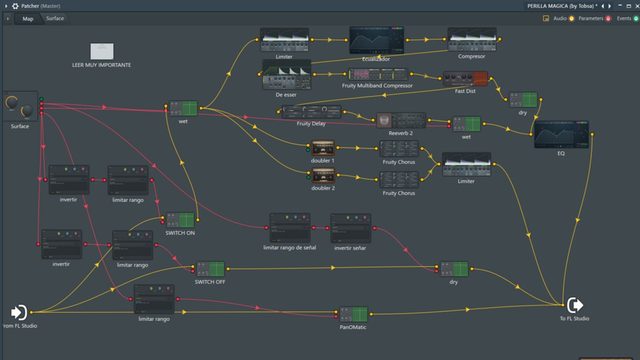The height and width of the screenshot is (360, 640).
Task: Click the To FL Studio output node
Action: click(575, 305)
